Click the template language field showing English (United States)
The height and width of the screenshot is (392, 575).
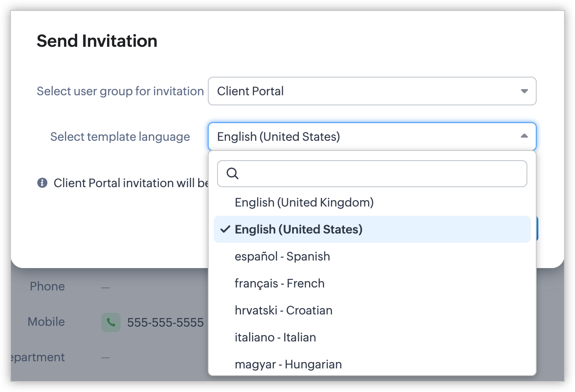[x=363, y=137]
